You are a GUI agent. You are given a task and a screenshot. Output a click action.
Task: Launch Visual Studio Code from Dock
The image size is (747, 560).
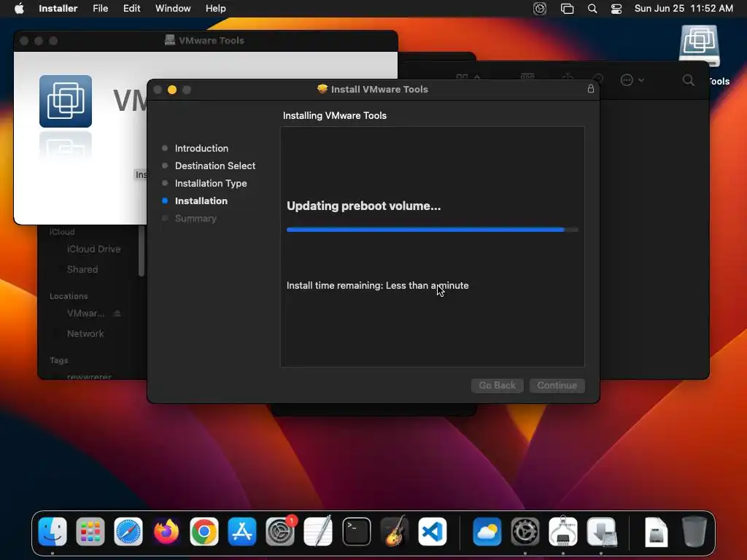(x=433, y=532)
